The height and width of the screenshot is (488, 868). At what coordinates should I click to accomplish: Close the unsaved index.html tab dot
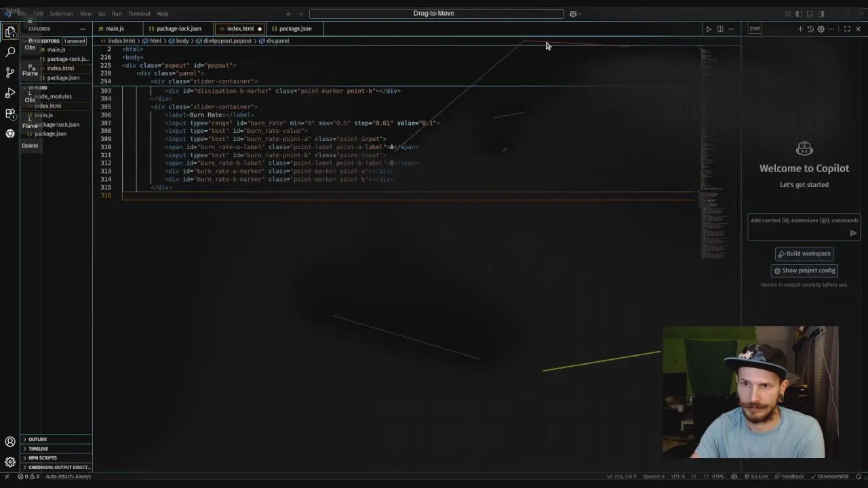(x=260, y=29)
